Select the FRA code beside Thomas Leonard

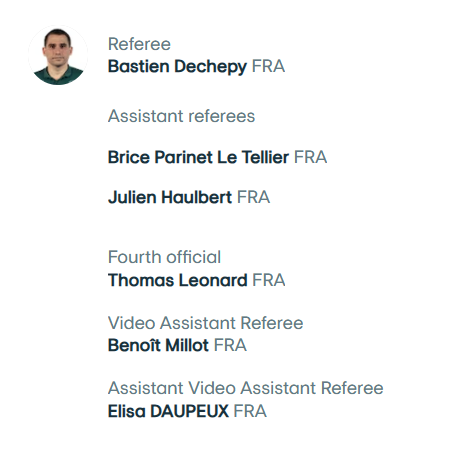point(269,280)
